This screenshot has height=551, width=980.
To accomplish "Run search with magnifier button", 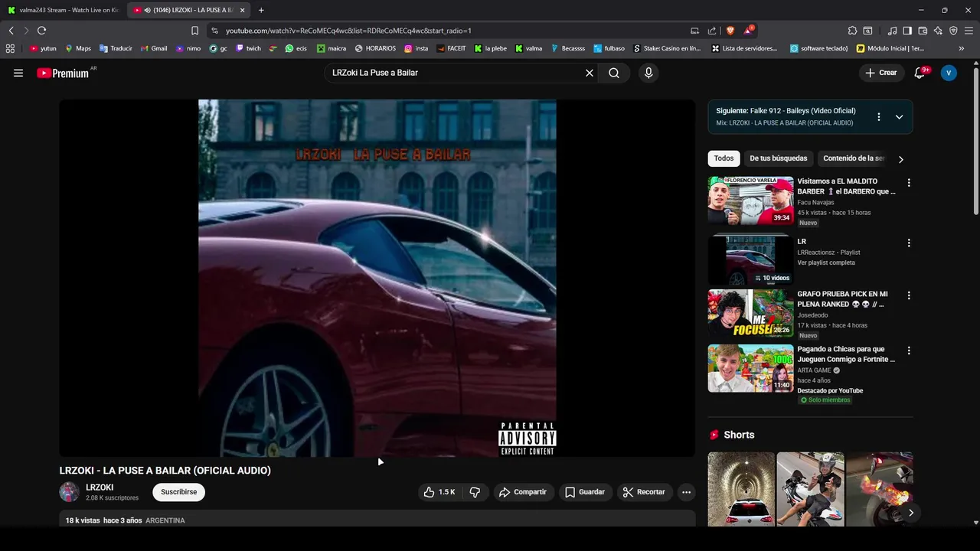I will [614, 73].
